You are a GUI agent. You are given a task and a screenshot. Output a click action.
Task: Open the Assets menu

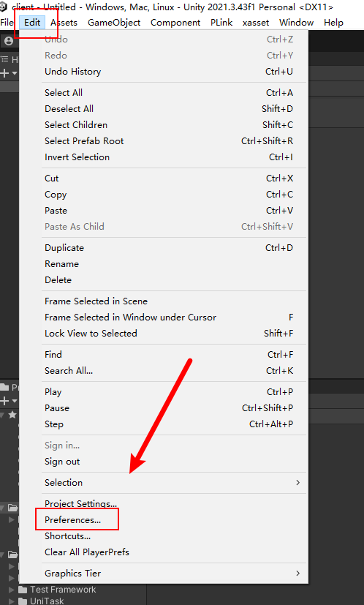64,23
